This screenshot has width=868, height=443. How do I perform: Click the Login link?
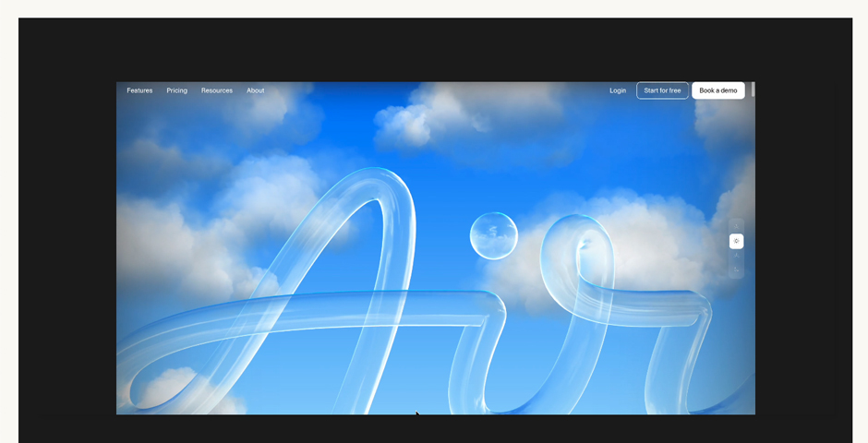pos(618,90)
